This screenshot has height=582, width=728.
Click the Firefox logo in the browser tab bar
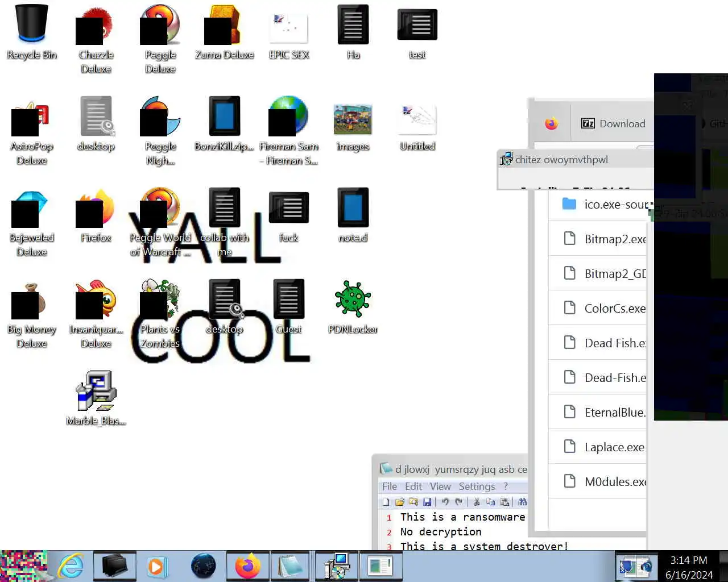[551, 123]
